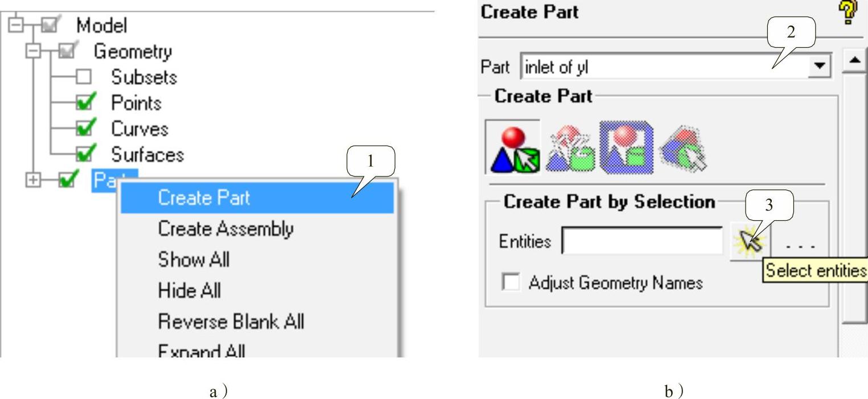Click the third Create Part mode icon
The height and width of the screenshot is (399, 868).
[x=626, y=147]
